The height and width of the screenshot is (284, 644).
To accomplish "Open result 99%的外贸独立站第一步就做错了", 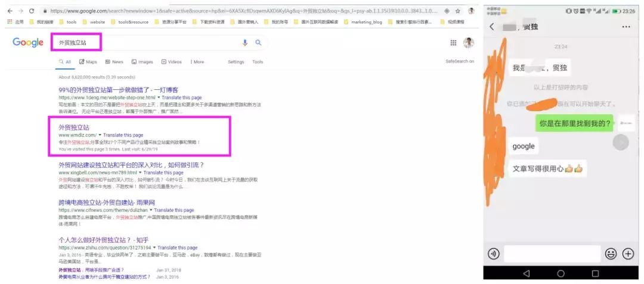I will pyautogui.click(x=118, y=90).
